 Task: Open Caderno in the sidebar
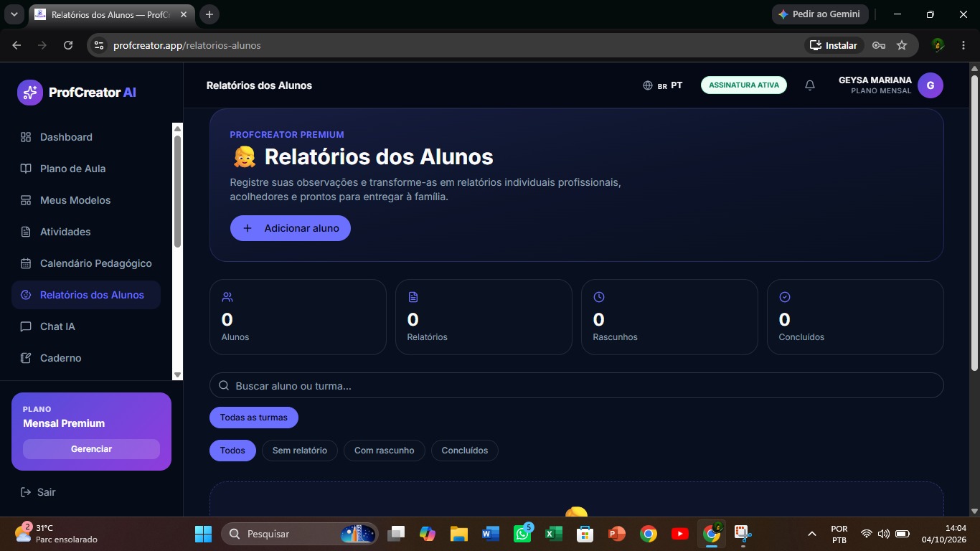click(x=86, y=358)
